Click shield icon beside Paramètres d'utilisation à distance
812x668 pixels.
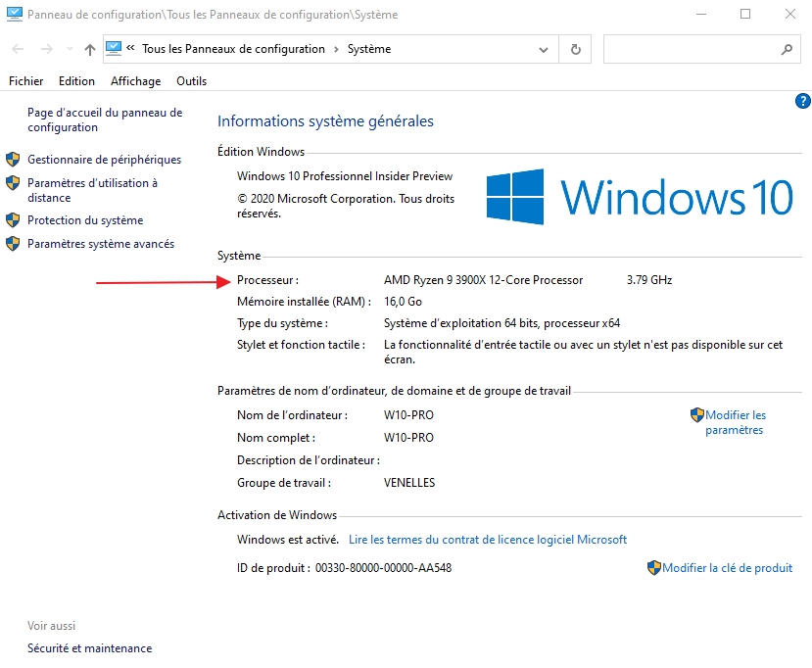coord(13,183)
